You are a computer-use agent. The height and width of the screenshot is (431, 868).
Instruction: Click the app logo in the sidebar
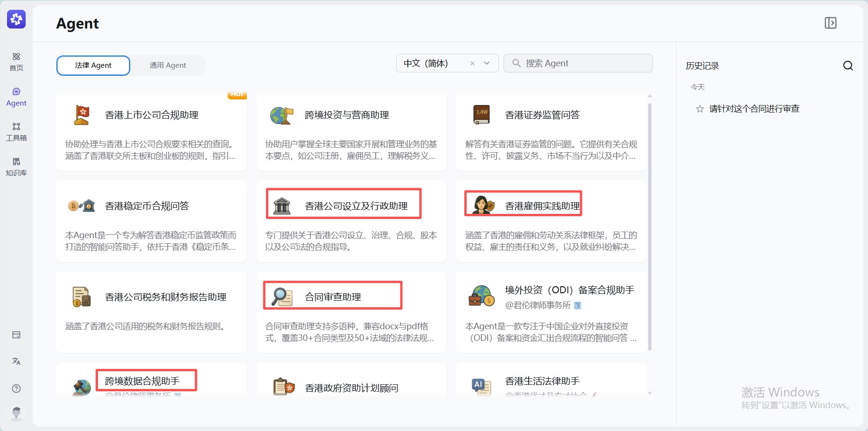coord(16,19)
